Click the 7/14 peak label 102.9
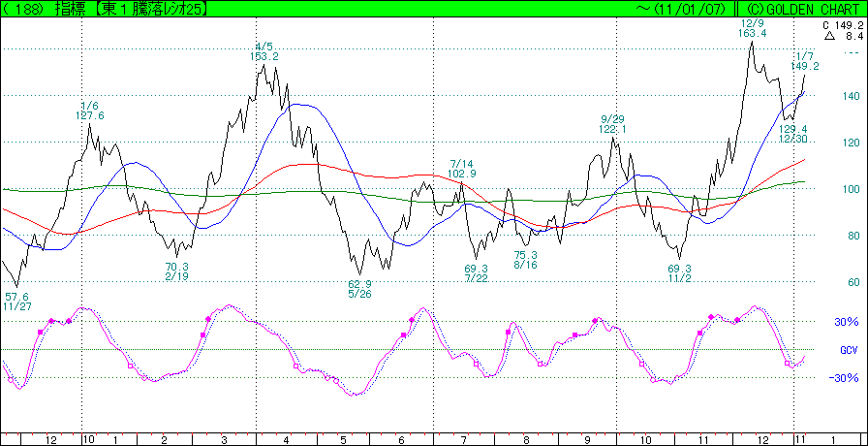Viewport: 868px width, 446px height. (x=462, y=174)
